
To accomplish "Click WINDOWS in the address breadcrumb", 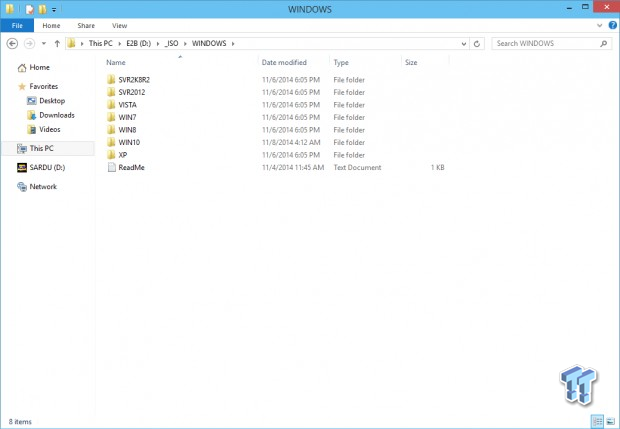I will (209, 43).
